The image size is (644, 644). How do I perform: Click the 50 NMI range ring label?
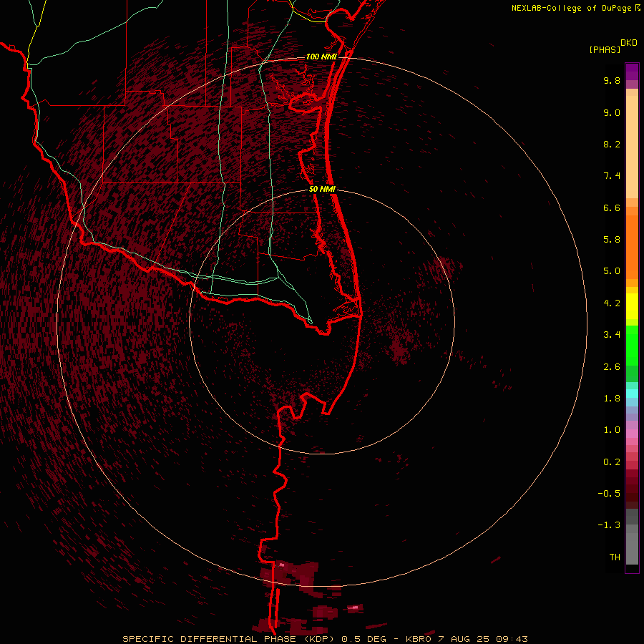point(323,190)
